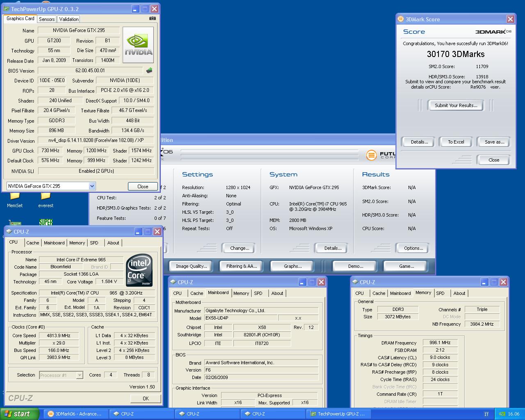
Task: Click the Game... button
Action: coord(406,266)
